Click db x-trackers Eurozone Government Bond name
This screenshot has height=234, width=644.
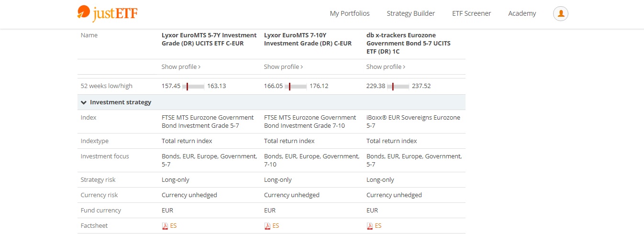(x=408, y=43)
